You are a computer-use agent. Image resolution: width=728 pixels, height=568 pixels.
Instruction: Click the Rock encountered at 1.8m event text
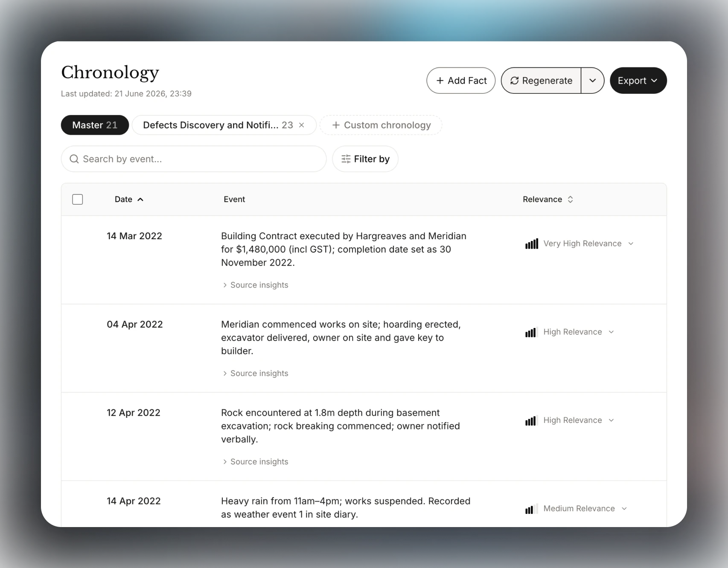tap(341, 426)
